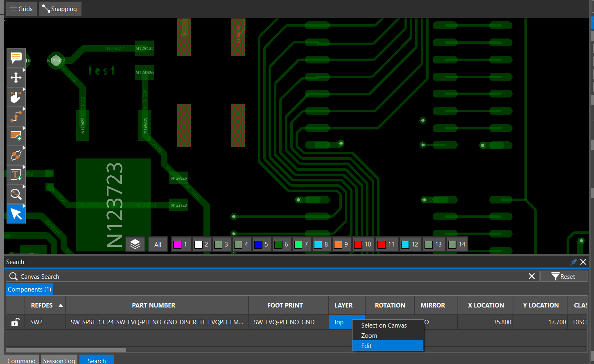
Task: Choose Edit from context menu
Action: tap(388, 346)
